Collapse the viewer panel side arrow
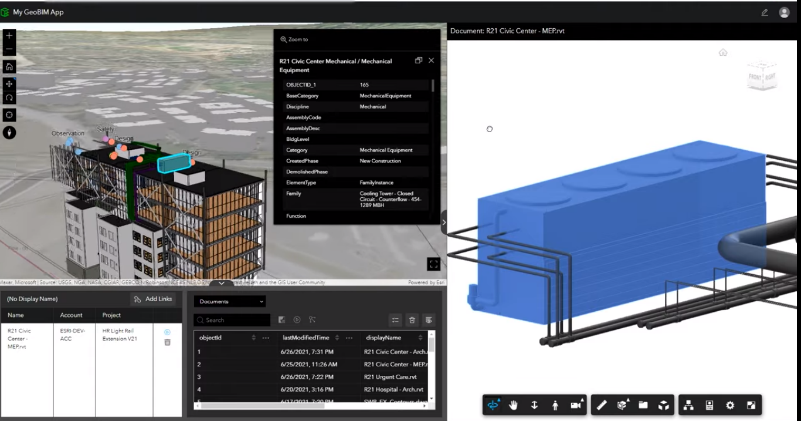The image size is (801, 421). (444, 222)
